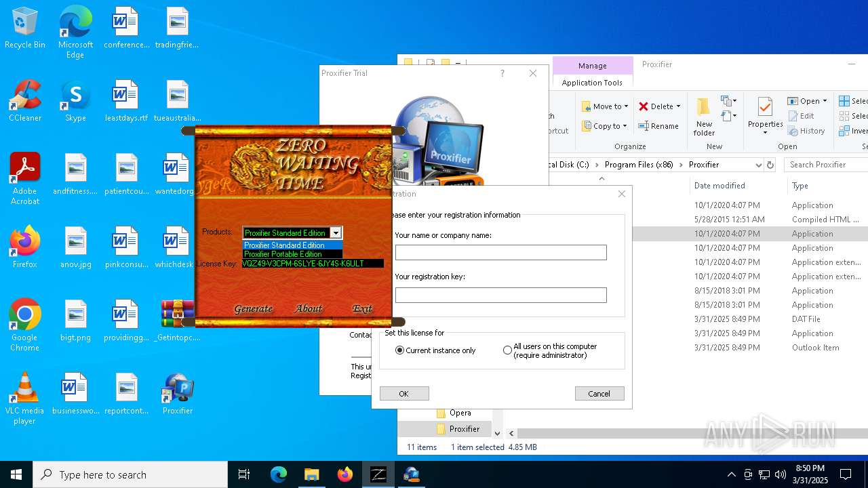
Task: Click the Windows Start button
Action: point(16,474)
